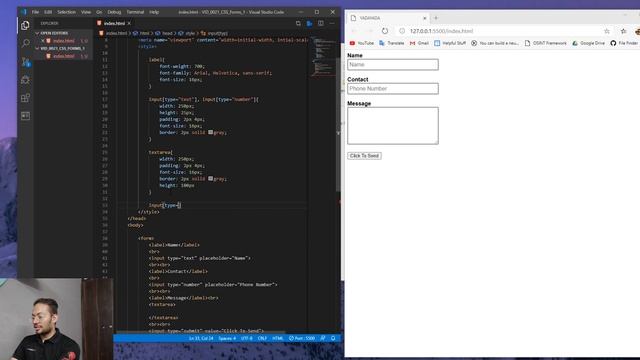
Task: Open the OSINT Framework bookmark
Action: (x=546, y=43)
